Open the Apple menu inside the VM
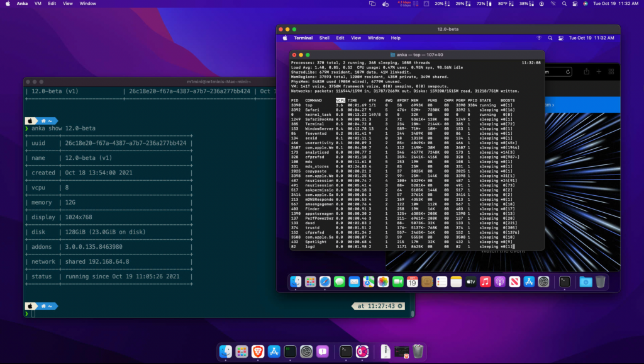Screen dimensions: 644x364 coord(285,38)
